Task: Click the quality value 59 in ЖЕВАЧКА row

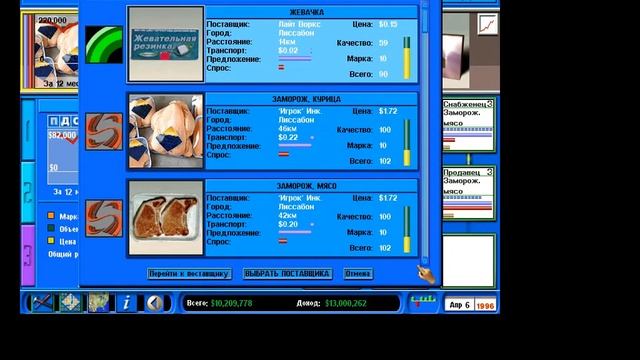Action: (x=383, y=43)
